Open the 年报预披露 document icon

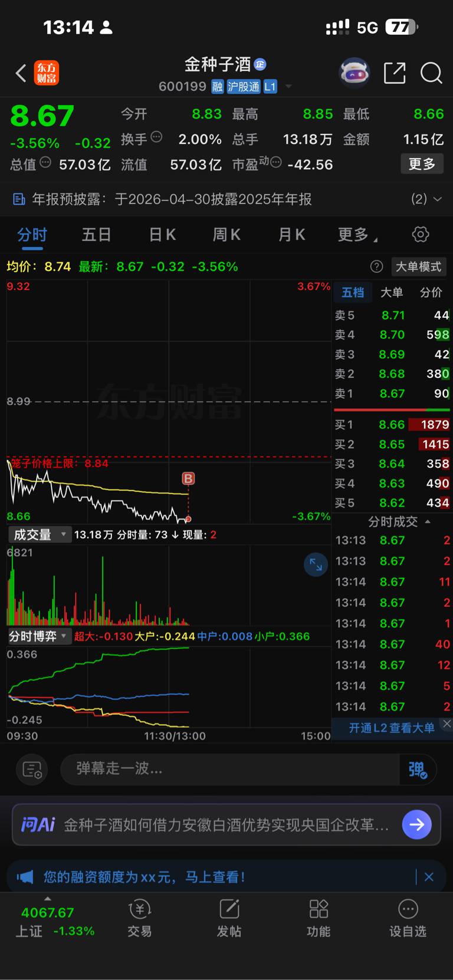pos(19,199)
